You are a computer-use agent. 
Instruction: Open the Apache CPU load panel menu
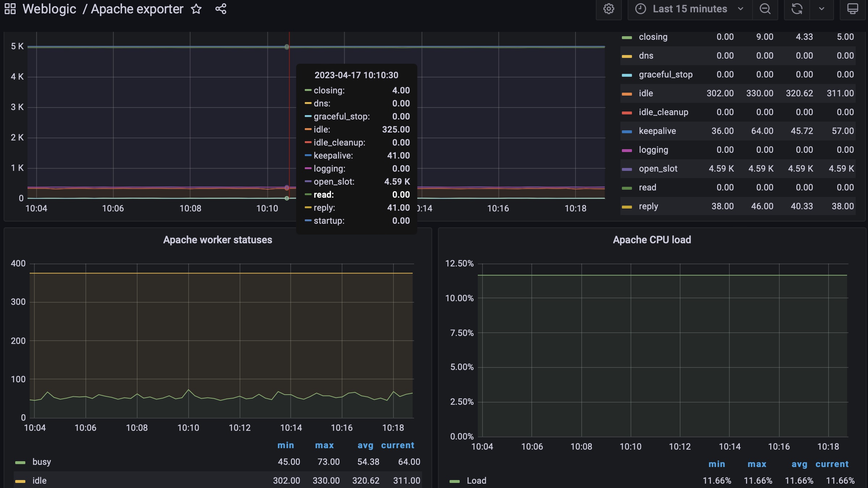click(x=652, y=240)
